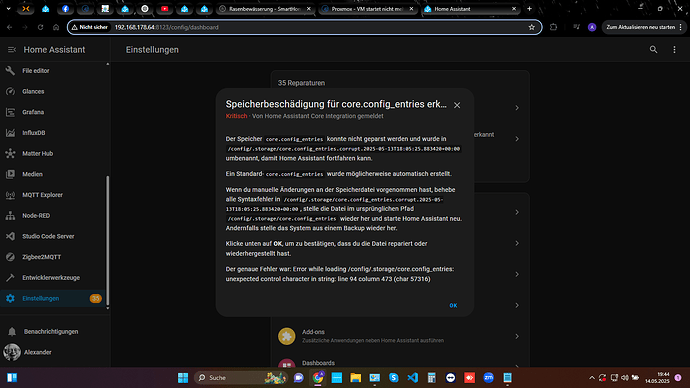Switch to pinned YouTube tab
The height and width of the screenshot is (388, 690).
[165, 9]
